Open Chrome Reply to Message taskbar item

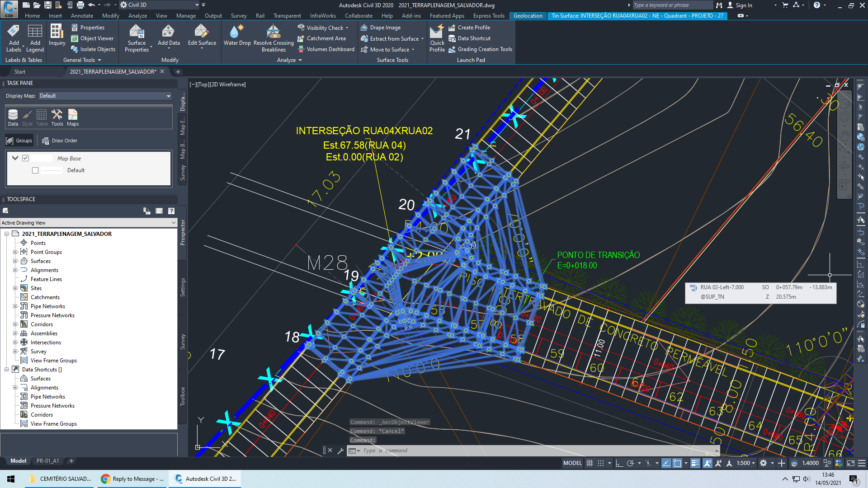pyautogui.click(x=132, y=479)
